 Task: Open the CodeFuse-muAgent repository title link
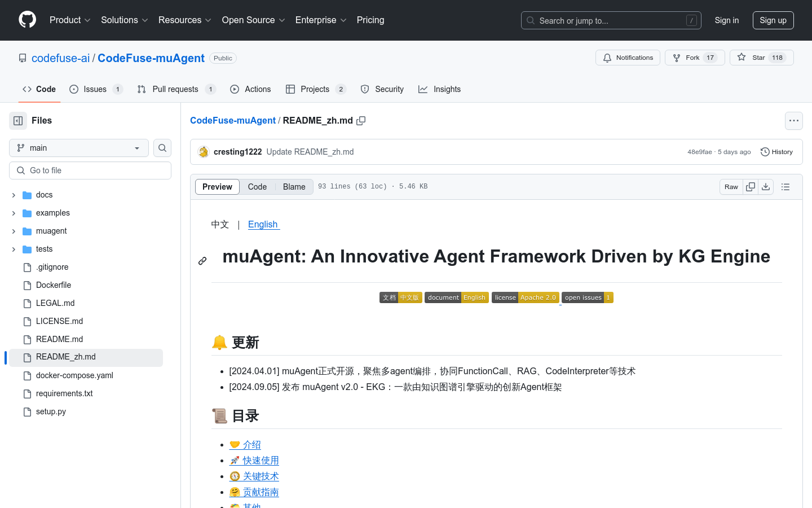tap(151, 58)
